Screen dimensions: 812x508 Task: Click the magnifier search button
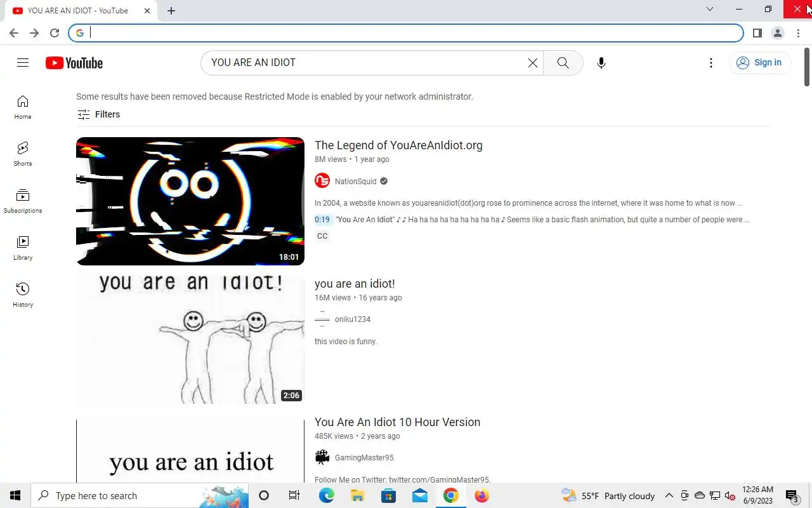coord(563,63)
